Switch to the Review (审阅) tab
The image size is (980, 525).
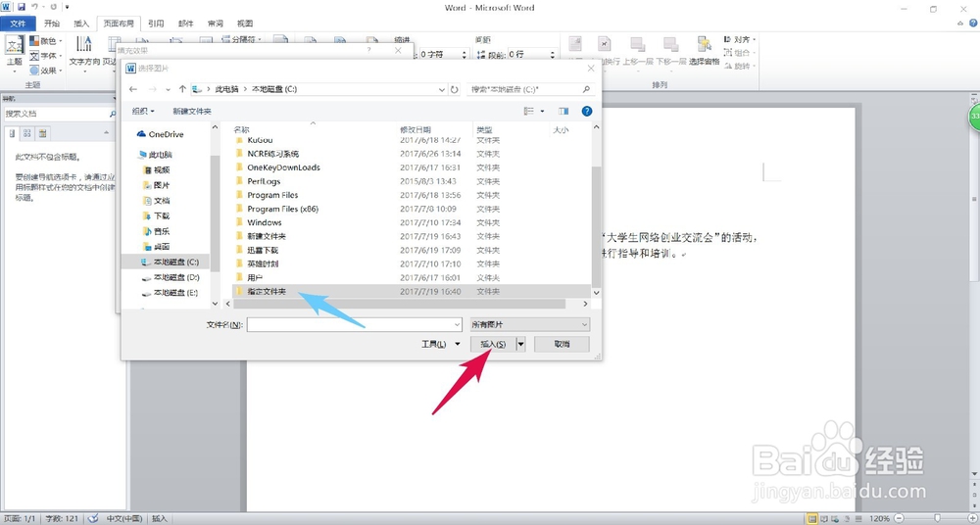[216, 24]
